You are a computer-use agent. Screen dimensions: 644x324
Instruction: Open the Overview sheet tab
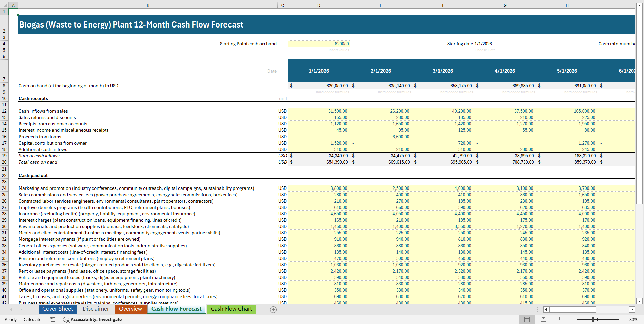tap(130, 309)
